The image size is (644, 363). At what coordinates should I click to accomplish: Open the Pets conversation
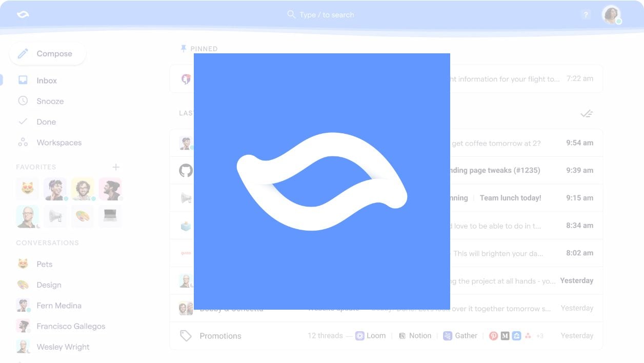tap(35, 264)
